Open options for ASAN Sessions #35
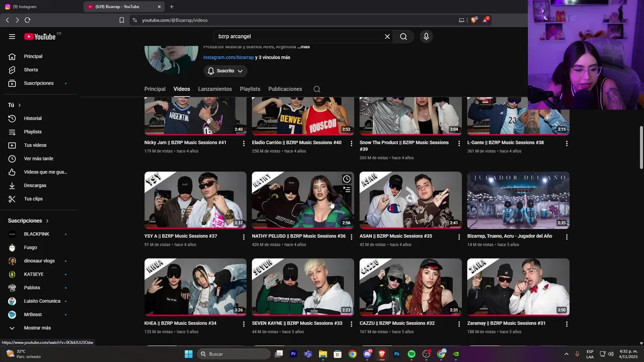 point(459,237)
